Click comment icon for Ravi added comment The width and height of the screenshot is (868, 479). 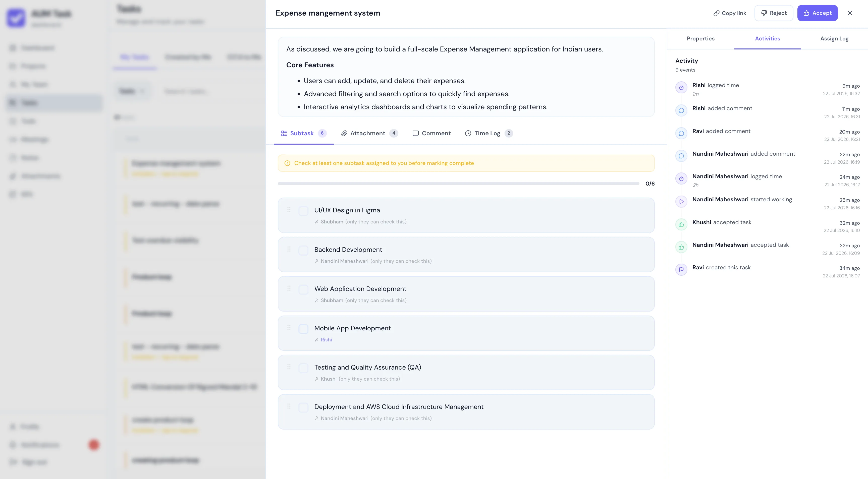coord(681,133)
